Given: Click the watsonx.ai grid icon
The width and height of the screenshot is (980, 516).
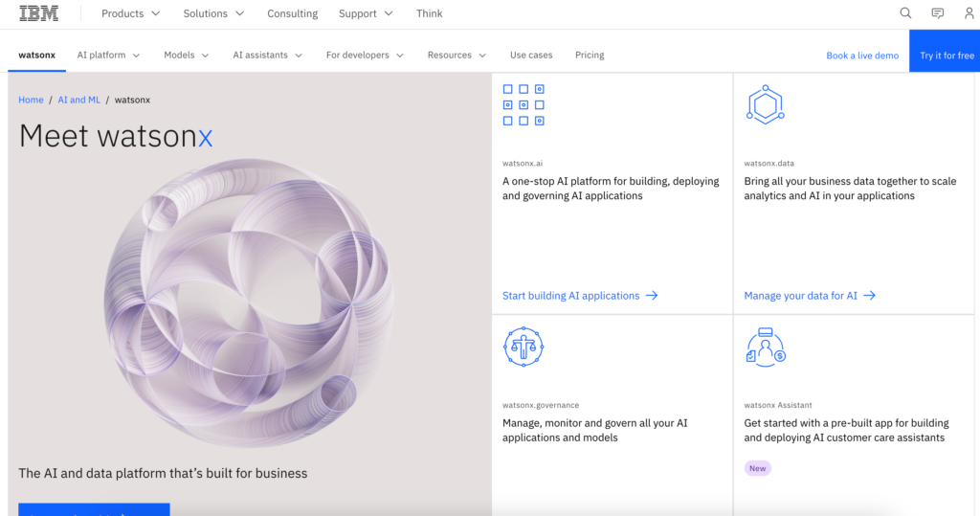Looking at the screenshot, I should click(523, 105).
